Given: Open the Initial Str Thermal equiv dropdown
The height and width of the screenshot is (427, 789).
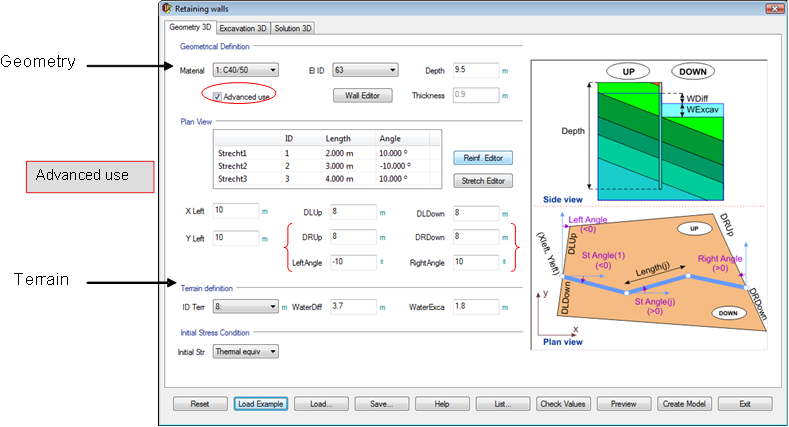Looking at the screenshot, I should click(246, 352).
